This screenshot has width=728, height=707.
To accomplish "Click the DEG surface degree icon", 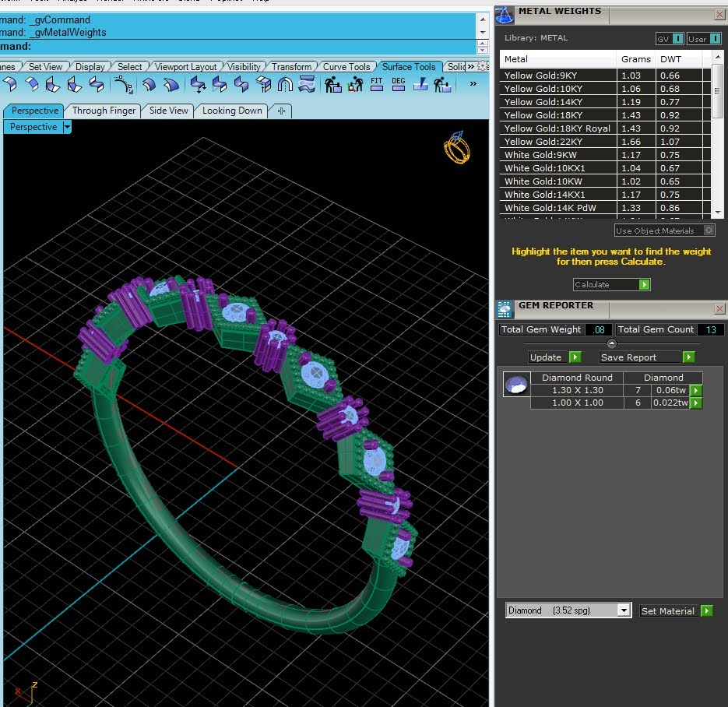I will [399, 85].
